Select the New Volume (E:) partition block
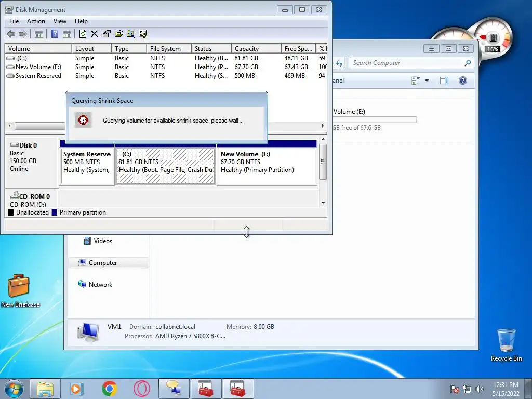532x399 pixels. tap(267, 166)
